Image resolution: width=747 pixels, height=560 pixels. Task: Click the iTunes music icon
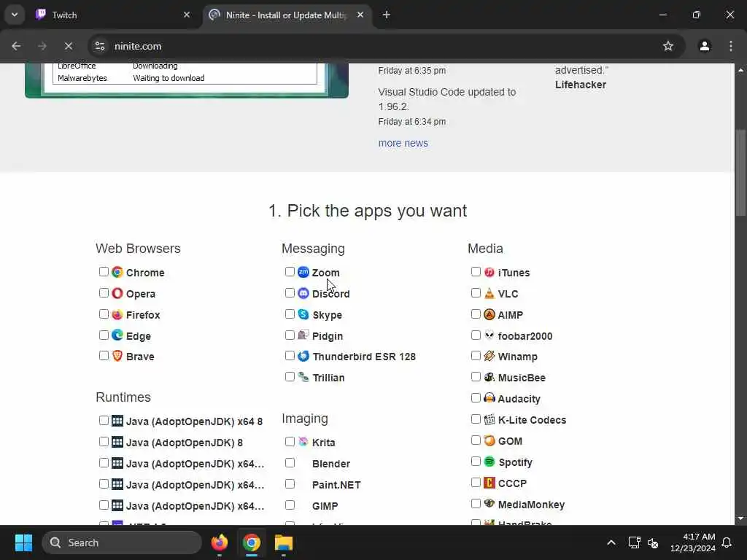[x=489, y=272]
